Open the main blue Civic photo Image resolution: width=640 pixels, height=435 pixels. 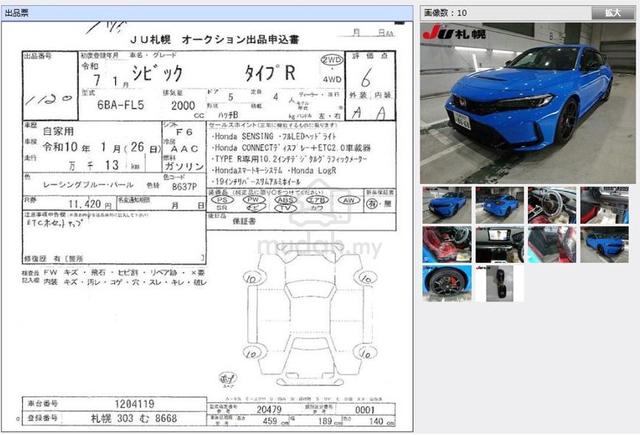(x=527, y=103)
